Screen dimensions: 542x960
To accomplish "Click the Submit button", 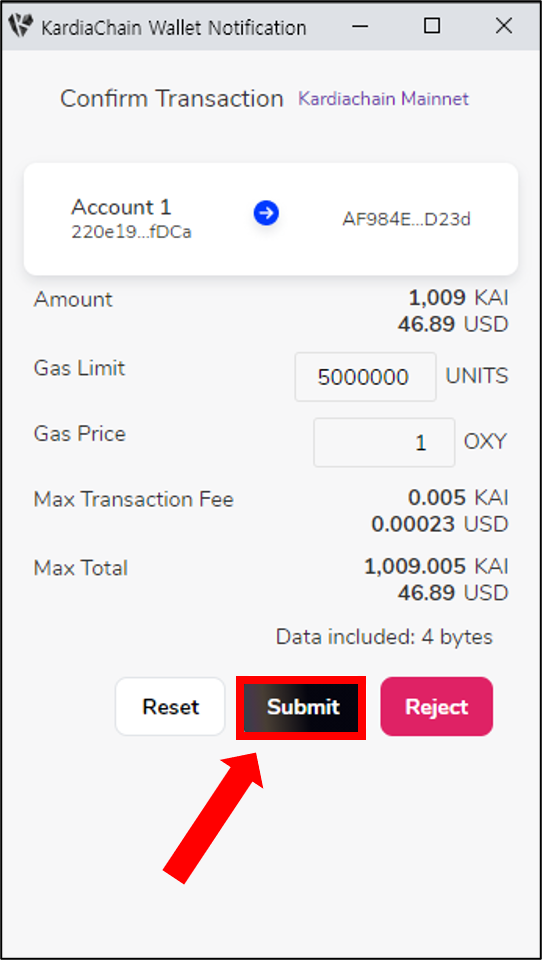I will (x=302, y=707).
